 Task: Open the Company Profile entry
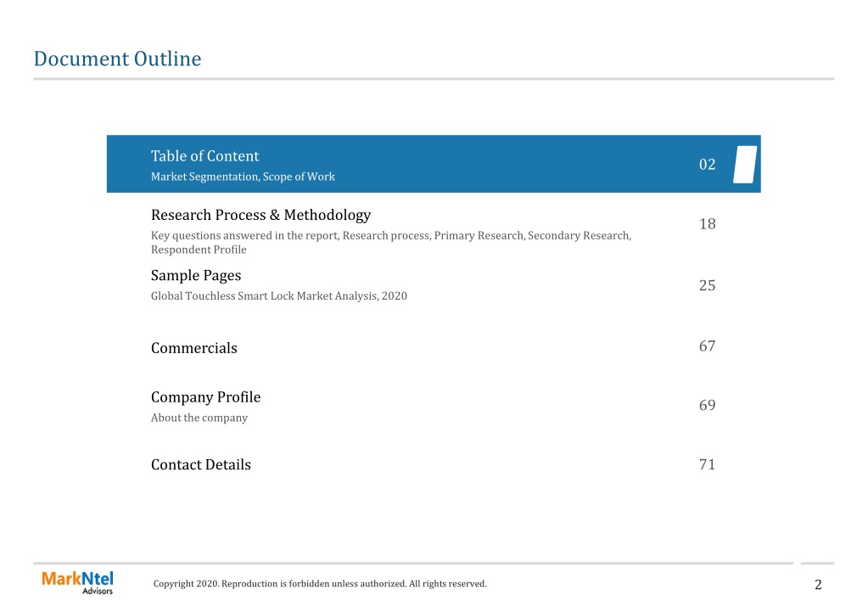click(205, 397)
